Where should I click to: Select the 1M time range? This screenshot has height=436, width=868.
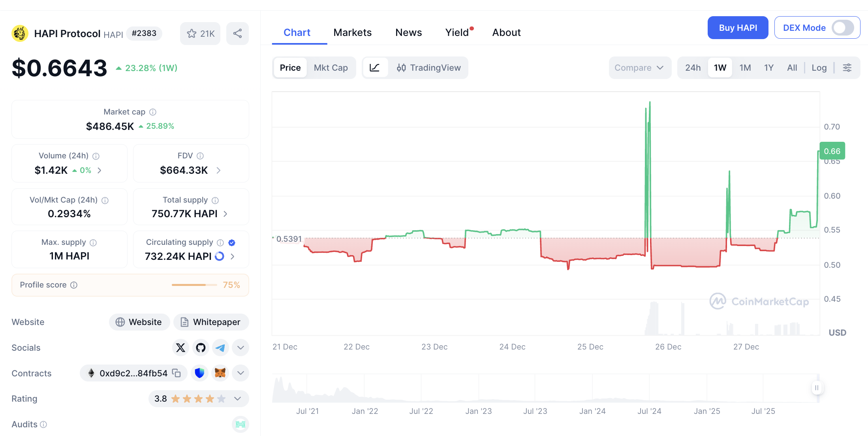click(745, 68)
